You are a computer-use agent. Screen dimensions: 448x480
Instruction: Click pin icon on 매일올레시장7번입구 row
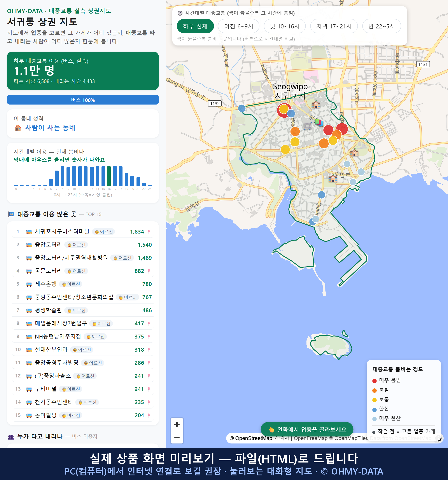(x=149, y=324)
